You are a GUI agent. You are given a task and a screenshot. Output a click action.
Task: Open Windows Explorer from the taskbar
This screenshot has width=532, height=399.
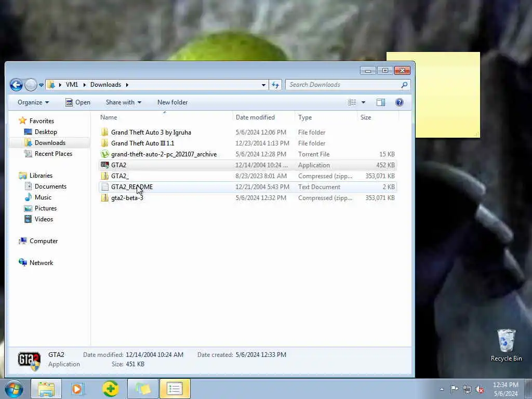click(x=46, y=389)
